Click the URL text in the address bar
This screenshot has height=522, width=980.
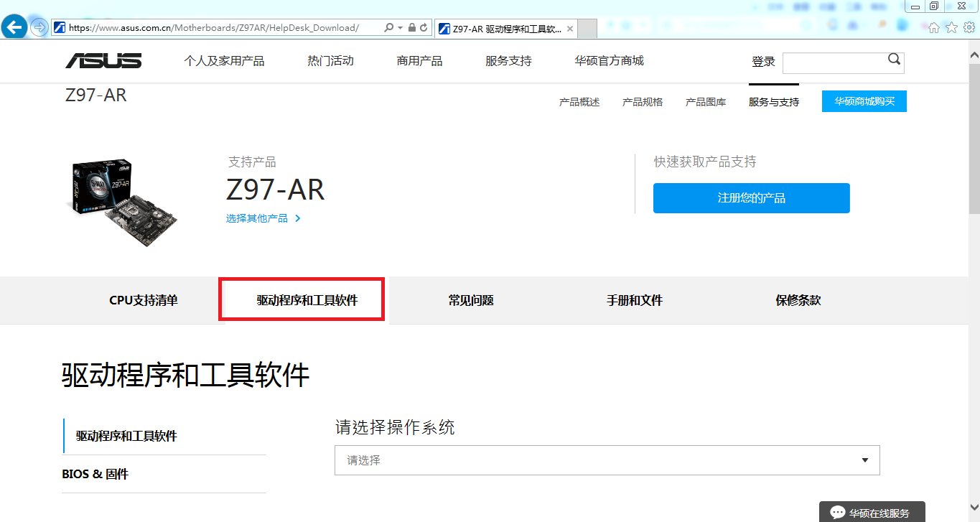(x=213, y=28)
